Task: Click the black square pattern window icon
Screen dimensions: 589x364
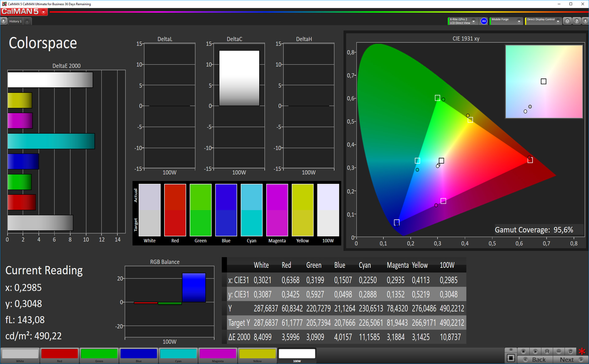Action: click(x=511, y=358)
